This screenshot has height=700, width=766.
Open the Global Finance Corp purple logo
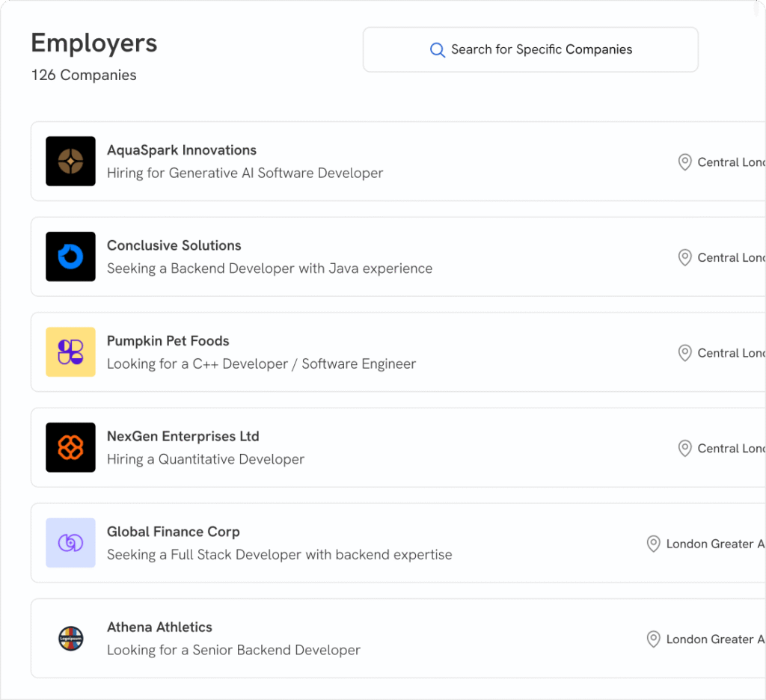click(70, 543)
